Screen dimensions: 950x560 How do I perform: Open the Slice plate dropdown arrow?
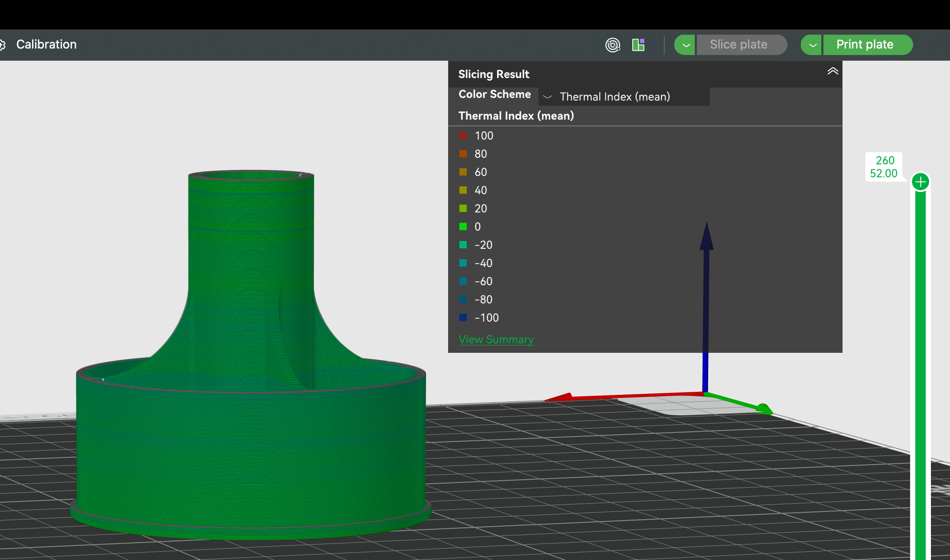(685, 45)
